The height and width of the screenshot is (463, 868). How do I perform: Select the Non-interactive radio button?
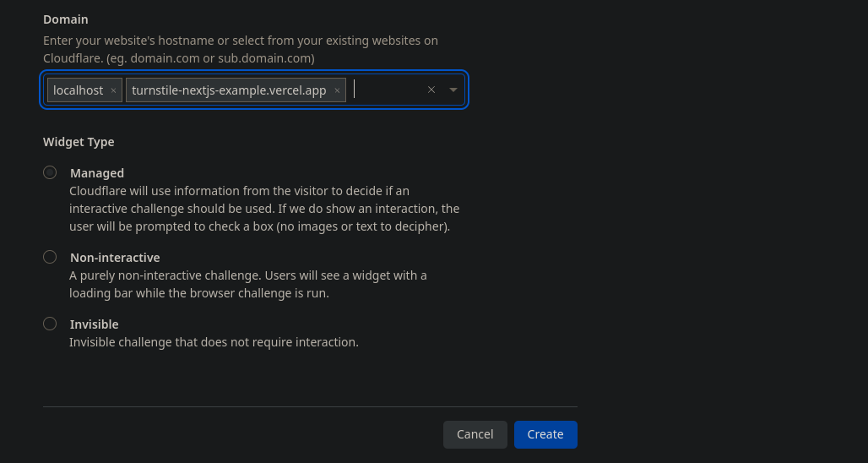(x=50, y=257)
